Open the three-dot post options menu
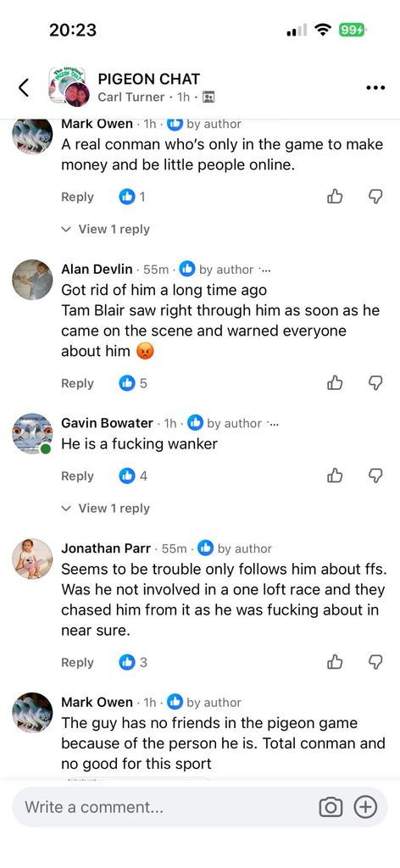The width and height of the screenshot is (400, 868). [x=375, y=87]
